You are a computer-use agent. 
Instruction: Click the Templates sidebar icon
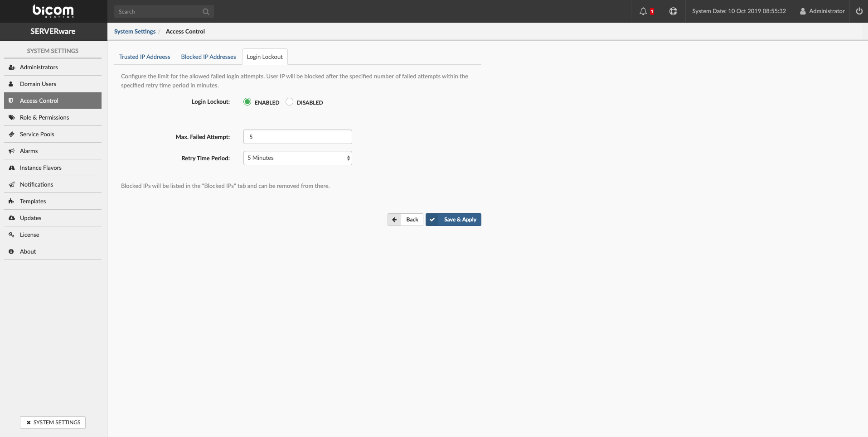pyautogui.click(x=11, y=201)
